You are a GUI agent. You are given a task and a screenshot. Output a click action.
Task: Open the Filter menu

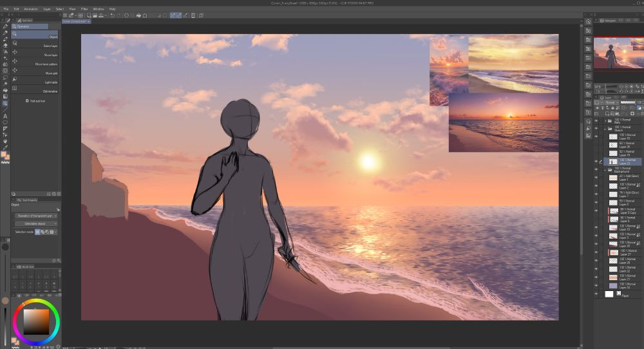[84, 8]
